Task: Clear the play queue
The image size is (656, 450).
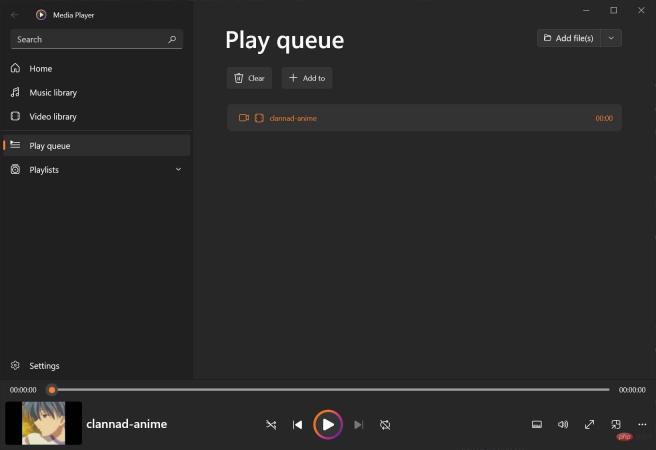Action: click(x=249, y=78)
